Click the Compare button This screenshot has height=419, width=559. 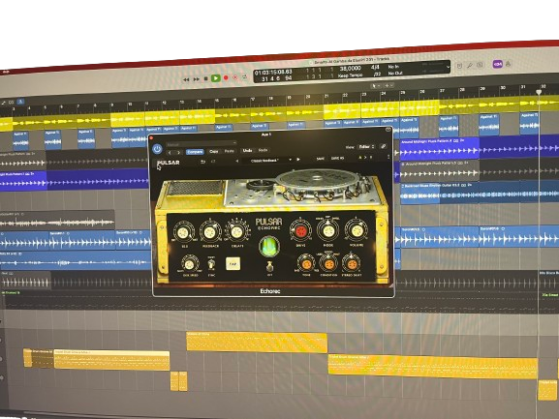pyautogui.click(x=195, y=152)
